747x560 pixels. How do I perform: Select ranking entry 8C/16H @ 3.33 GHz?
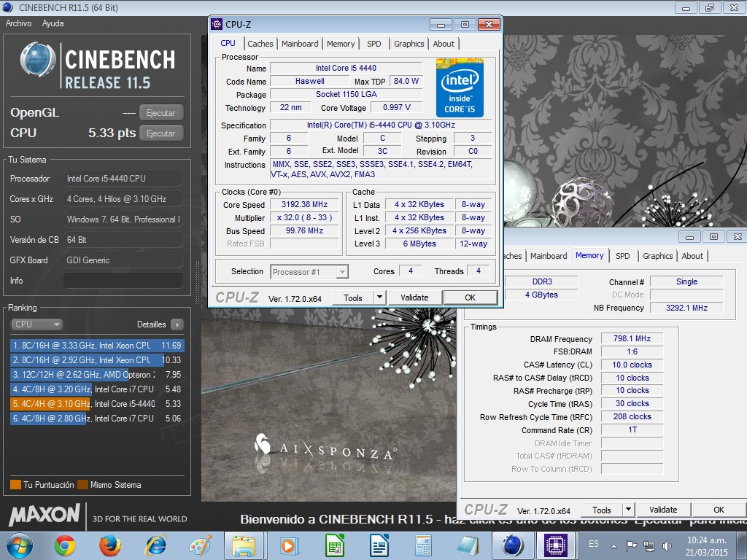(97, 345)
